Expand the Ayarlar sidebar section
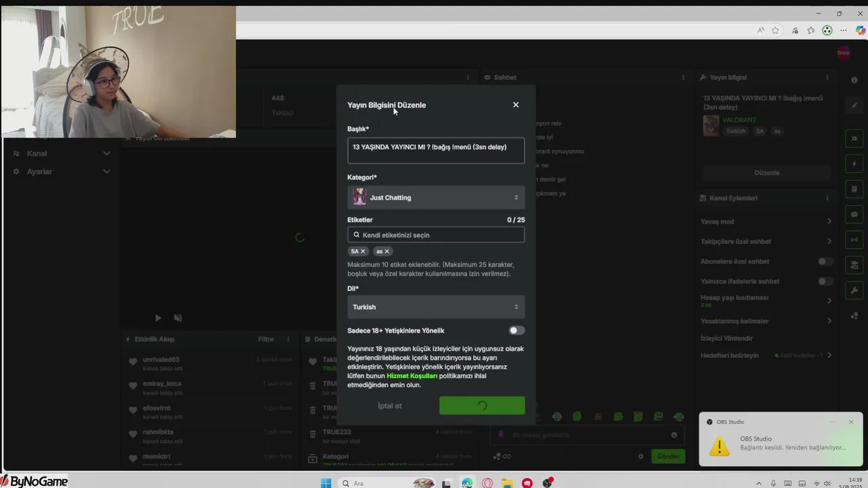 61,171
